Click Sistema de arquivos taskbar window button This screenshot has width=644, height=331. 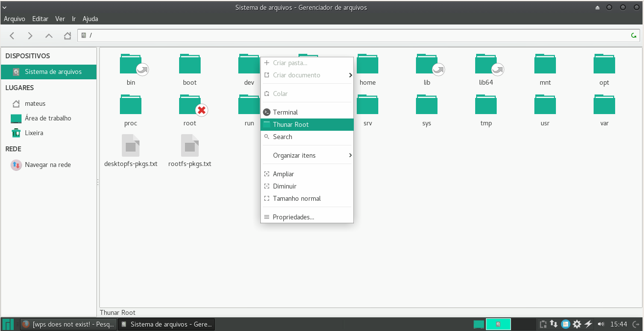pos(166,324)
